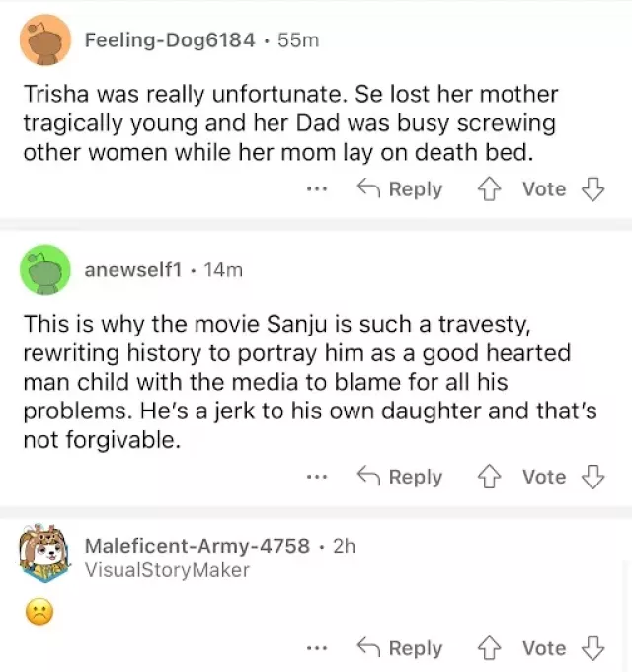Screen dimensions: 632x672
Task: Visit the Feeling-Dog6184 username link
Action: (170, 40)
